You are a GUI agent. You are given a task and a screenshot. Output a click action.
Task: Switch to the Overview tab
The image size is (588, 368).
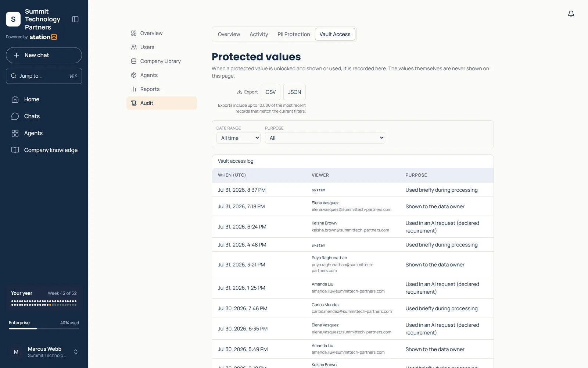coord(229,34)
